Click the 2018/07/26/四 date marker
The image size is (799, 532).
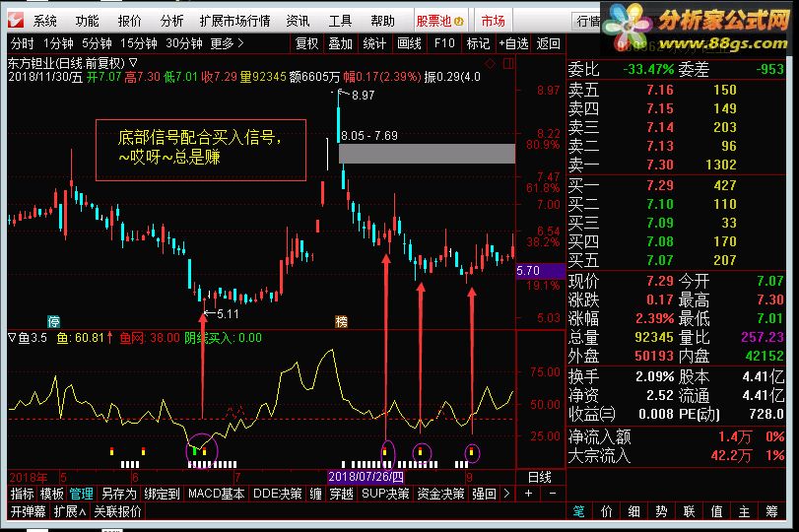(366, 477)
